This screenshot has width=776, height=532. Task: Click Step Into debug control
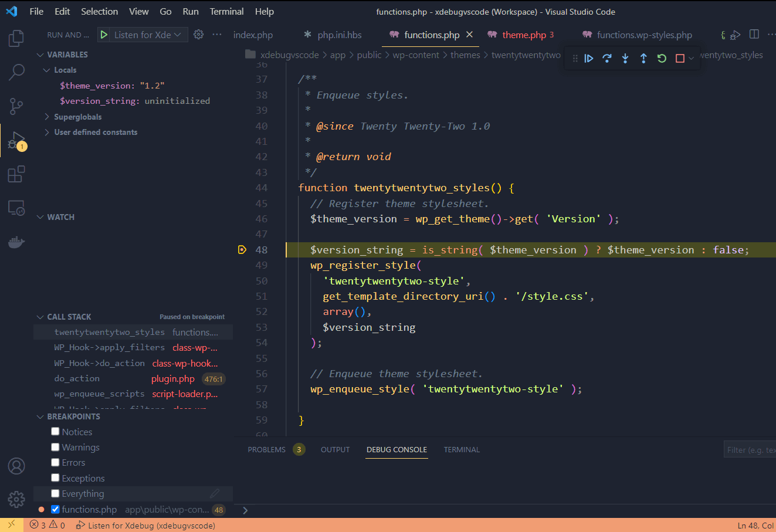point(625,58)
